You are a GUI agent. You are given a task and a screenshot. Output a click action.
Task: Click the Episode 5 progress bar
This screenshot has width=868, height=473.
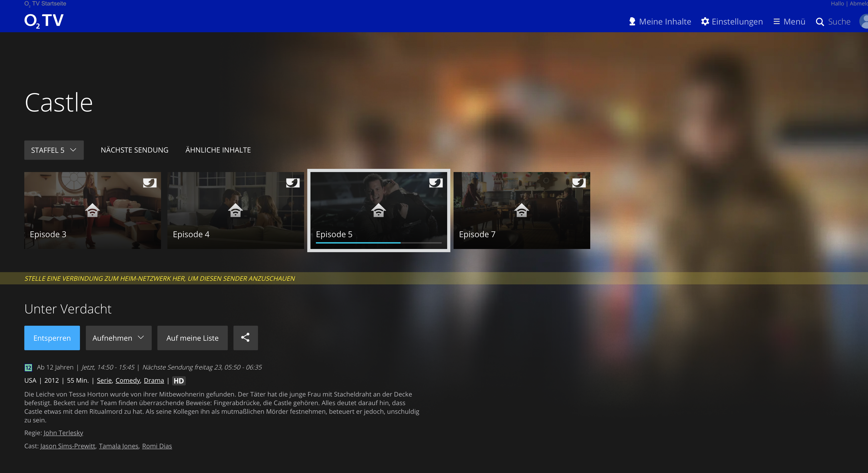379,243
